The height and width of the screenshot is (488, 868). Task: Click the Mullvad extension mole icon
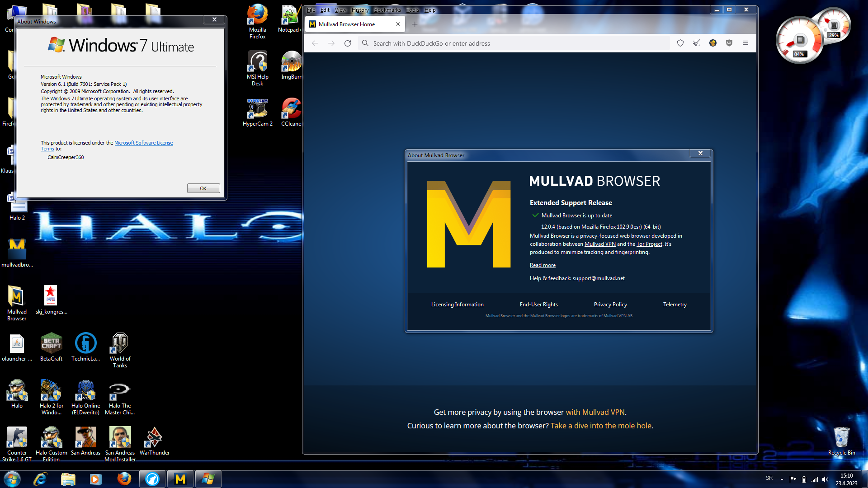coord(712,43)
